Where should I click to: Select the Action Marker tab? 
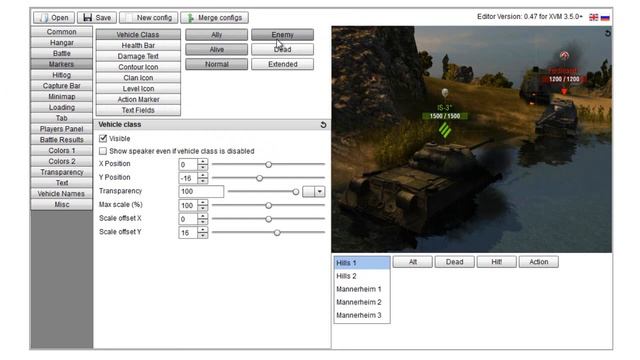(x=138, y=100)
